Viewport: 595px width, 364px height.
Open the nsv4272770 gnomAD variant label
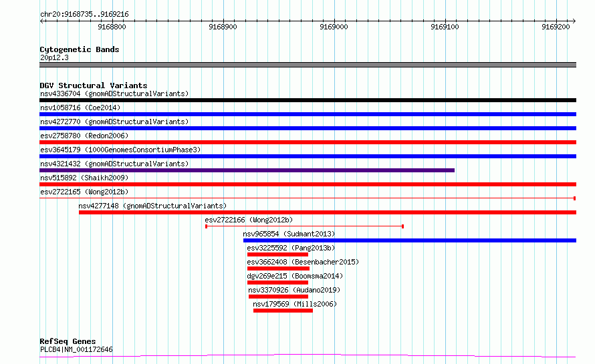pyautogui.click(x=114, y=122)
